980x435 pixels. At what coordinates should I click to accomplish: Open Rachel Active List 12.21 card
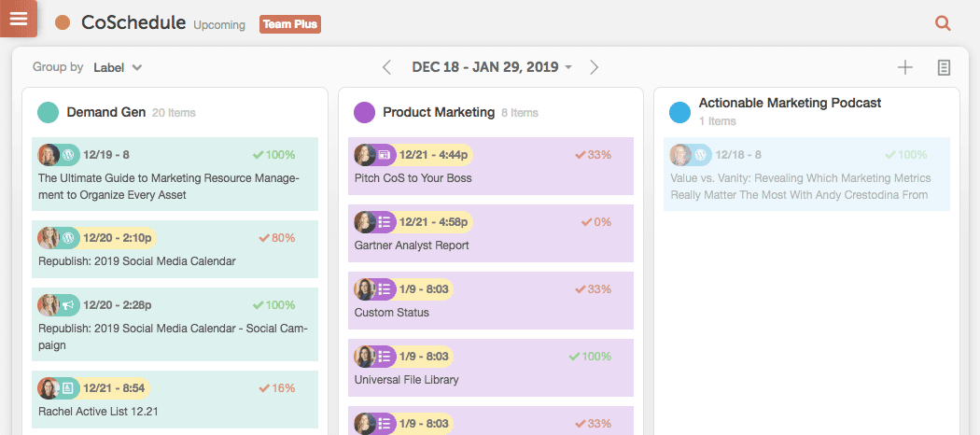175,400
